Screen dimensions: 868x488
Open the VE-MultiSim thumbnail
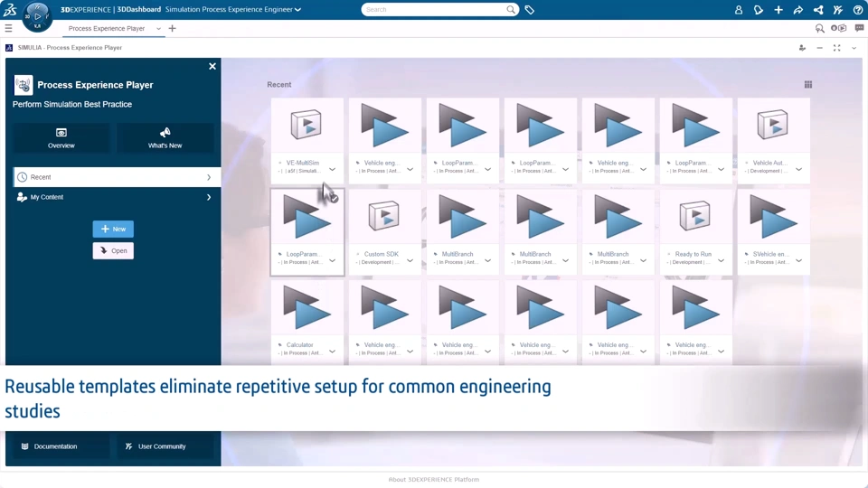pyautogui.click(x=307, y=125)
